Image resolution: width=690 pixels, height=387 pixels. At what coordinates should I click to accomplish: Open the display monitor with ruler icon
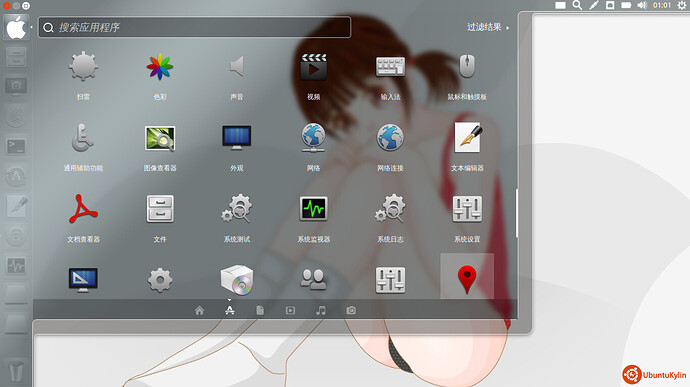pos(83,280)
